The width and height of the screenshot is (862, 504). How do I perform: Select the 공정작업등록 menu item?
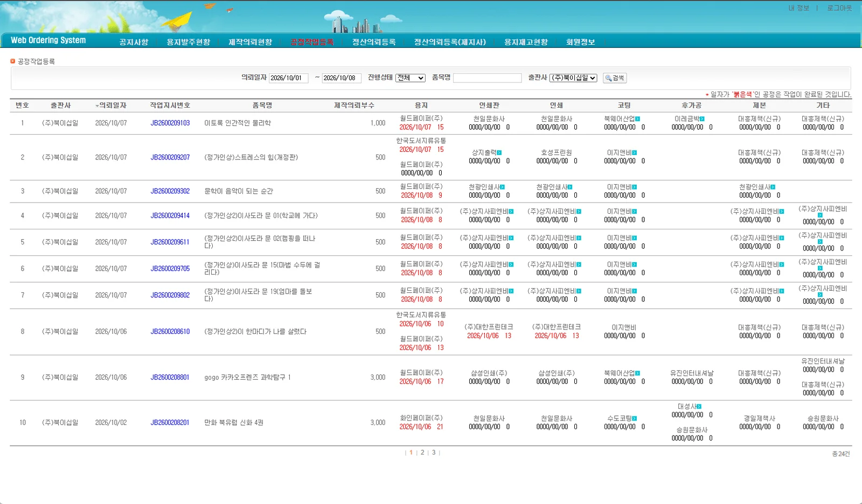(x=312, y=42)
